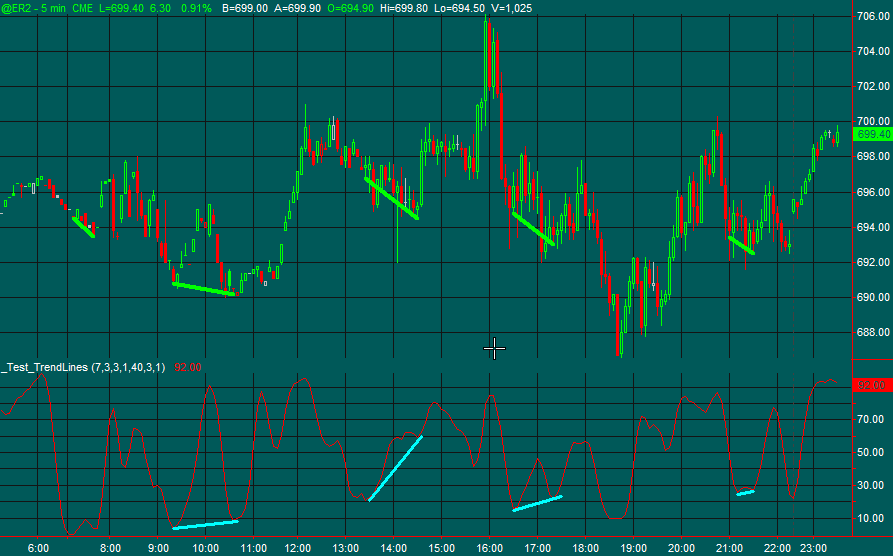This screenshot has height=556, width=893.
Task: Click the 702.00 price axis label
Action: pyautogui.click(x=873, y=87)
